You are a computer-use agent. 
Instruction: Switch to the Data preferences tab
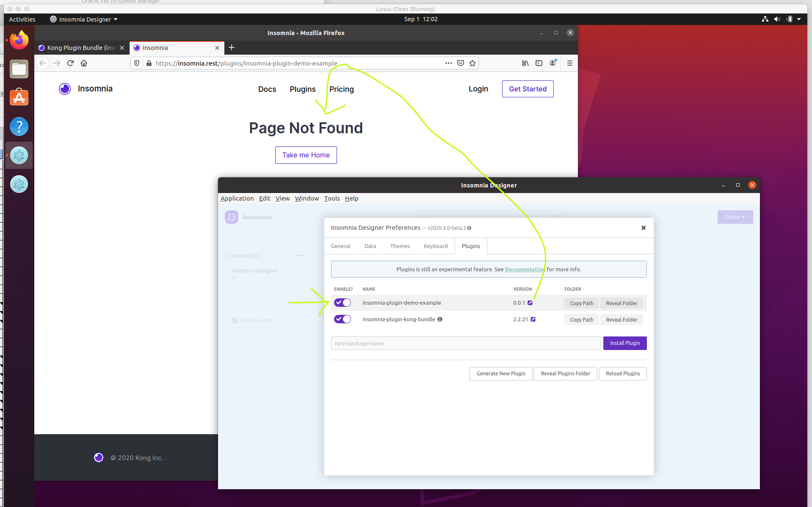click(370, 246)
